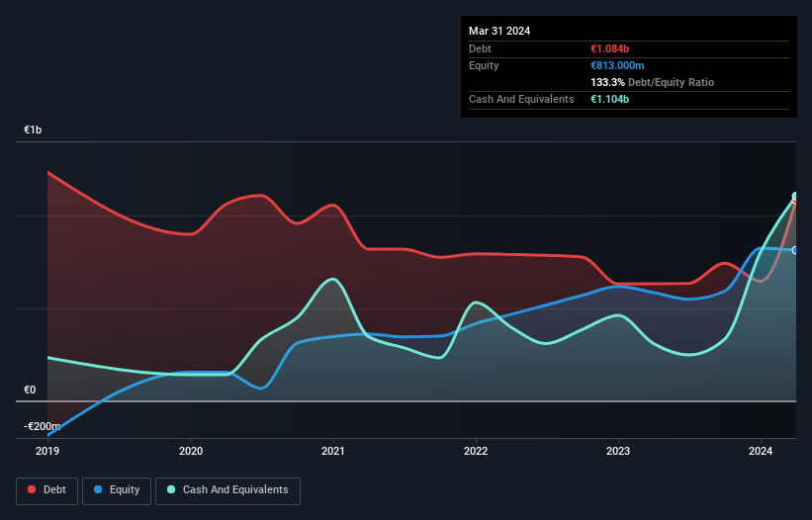This screenshot has height=520, width=812.
Task: Click the blue Equity legend dot
Action: 98,489
